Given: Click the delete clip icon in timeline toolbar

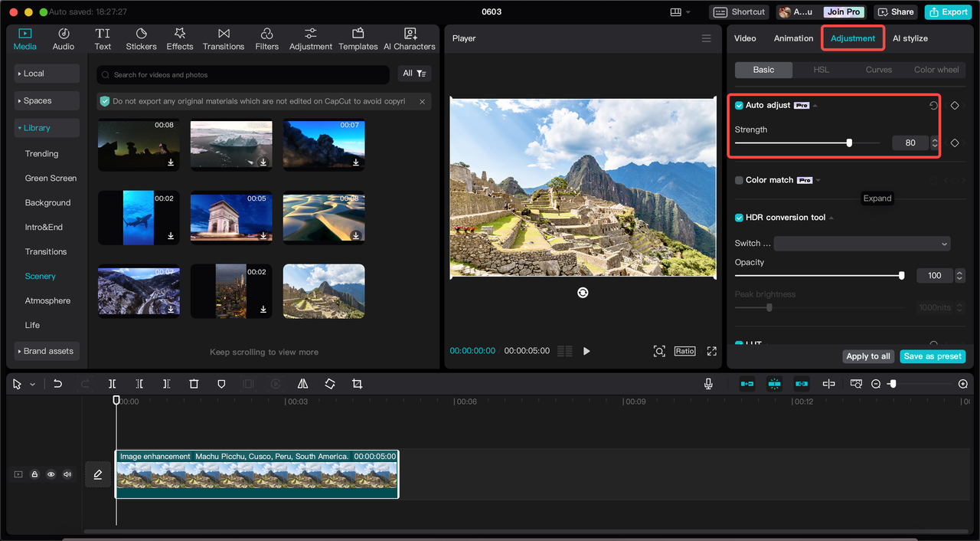Looking at the screenshot, I should (194, 384).
